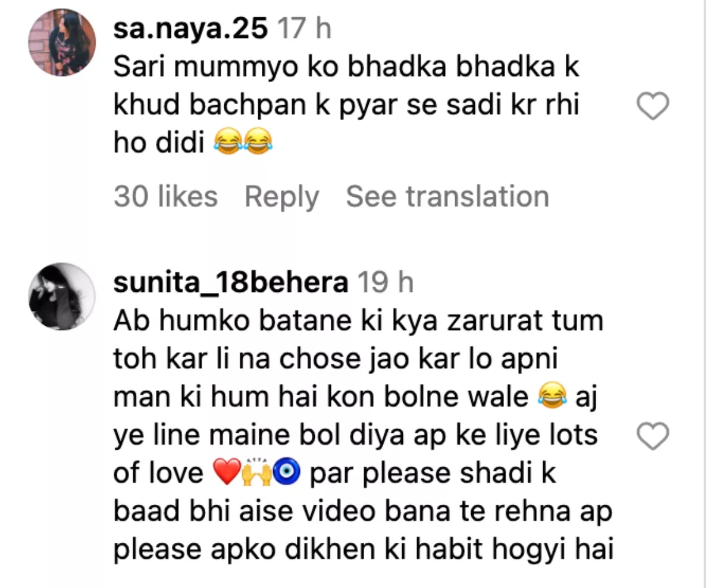The width and height of the screenshot is (714, 588).
Task: Like sa.naya.25's comment with heart icon
Action: [x=653, y=108]
